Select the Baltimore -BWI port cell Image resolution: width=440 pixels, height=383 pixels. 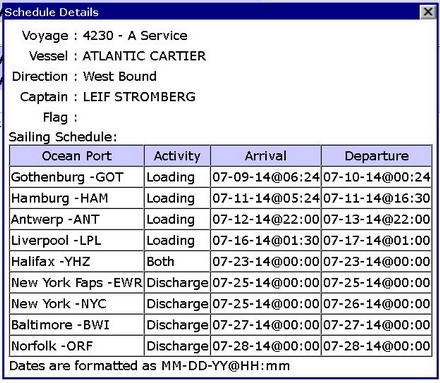77,325
